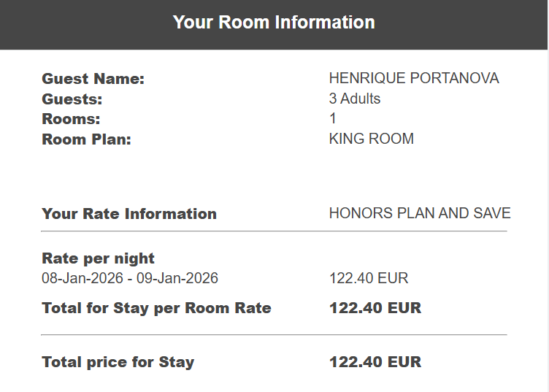Viewport: 549px width, 392px height.
Task: Click the 'Total price for Stay' label
Action: click(118, 362)
